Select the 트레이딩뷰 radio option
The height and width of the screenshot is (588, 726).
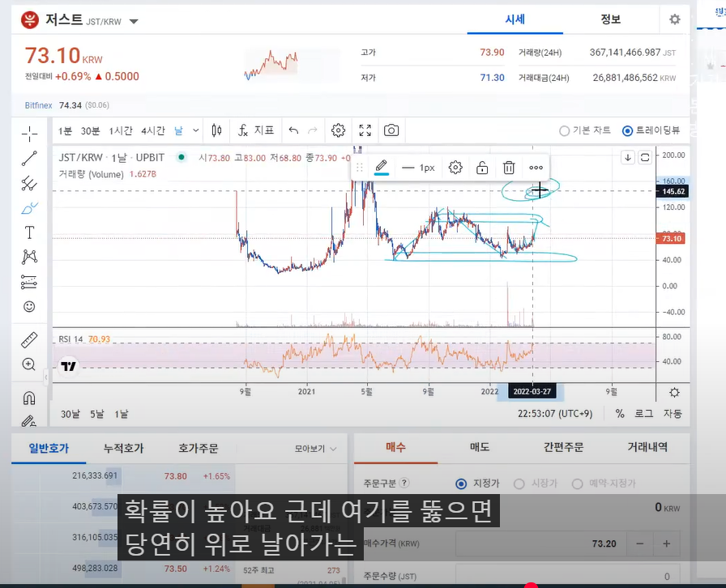click(651, 131)
